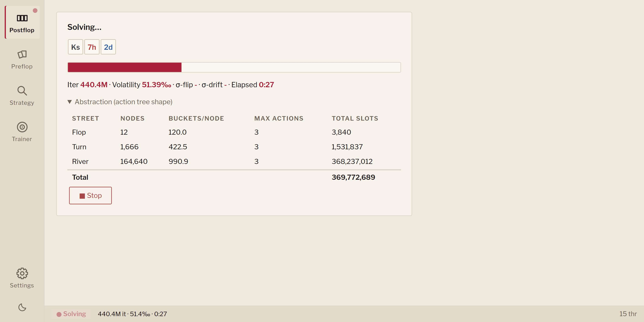
Task: Open the Postflop section icon
Action: tap(22, 18)
